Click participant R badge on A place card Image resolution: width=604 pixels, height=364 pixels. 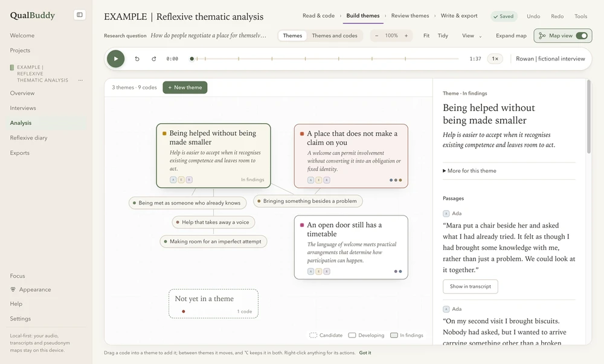[x=327, y=180]
